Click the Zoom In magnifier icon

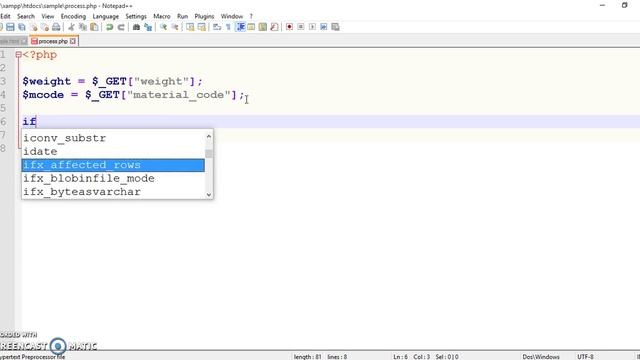163,27
